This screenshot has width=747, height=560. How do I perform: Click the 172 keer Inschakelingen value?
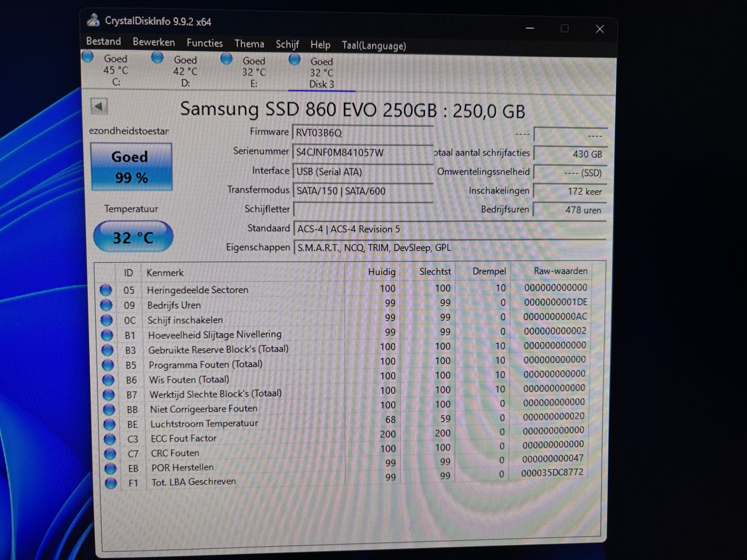[570, 191]
